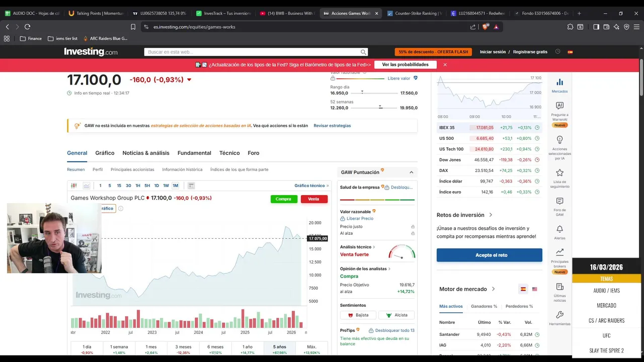The image size is (644, 362).
Task: Open the Mercados sidebar icon
Action: point(559,85)
